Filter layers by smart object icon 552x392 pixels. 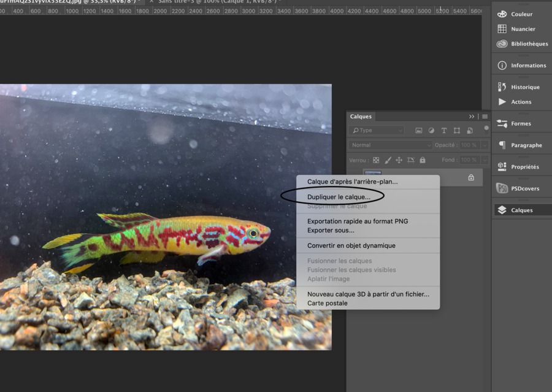click(x=470, y=131)
